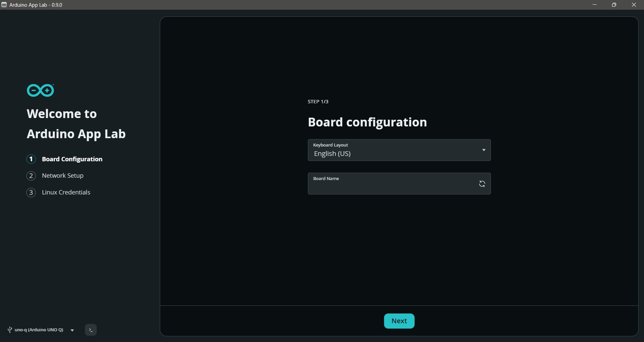Image resolution: width=644 pixels, height=342 pixels.
Task: Open the Keyboard Layout dropdown
Action: click(399, 150)
